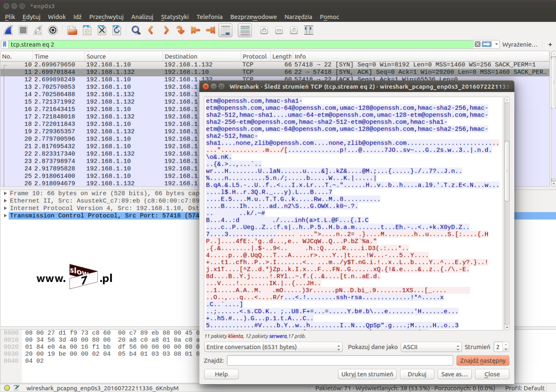556x392 pixels.
Task: Sort packet list by Destination column
Action: coord(202,56)
